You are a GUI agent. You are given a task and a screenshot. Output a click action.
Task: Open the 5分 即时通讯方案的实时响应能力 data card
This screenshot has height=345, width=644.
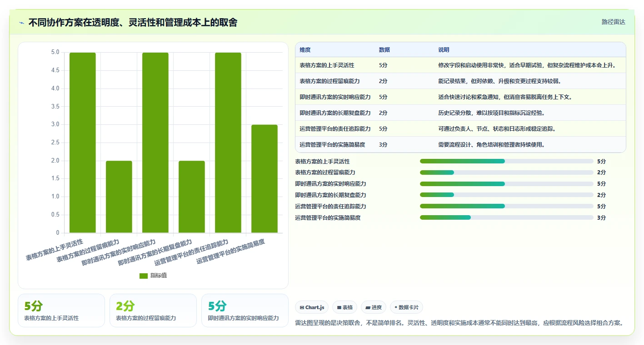[245, 310]
